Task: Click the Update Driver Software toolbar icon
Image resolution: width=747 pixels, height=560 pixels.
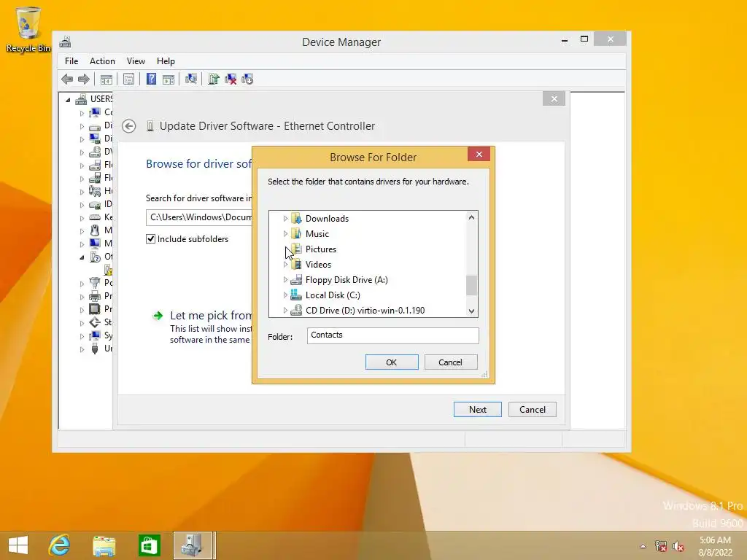Action: click(x=214, y=79)
